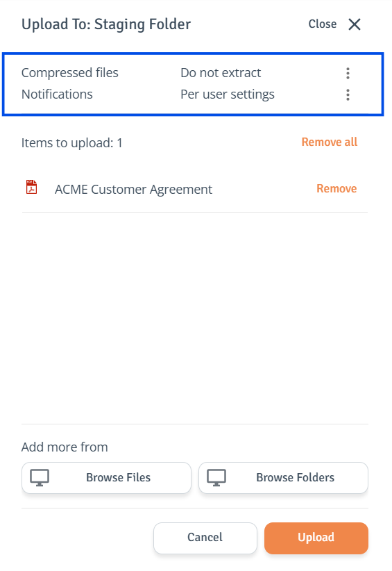Click the monitor icon in Browse Files
The height and width of the screenshot is (571, 392).
[x=40, y=478]
